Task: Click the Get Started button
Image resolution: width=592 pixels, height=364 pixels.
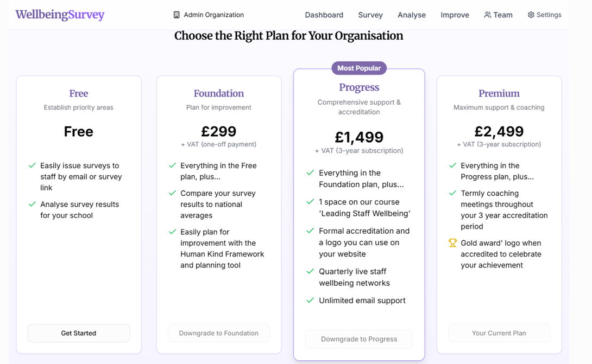Action: (x=79, y=333)
